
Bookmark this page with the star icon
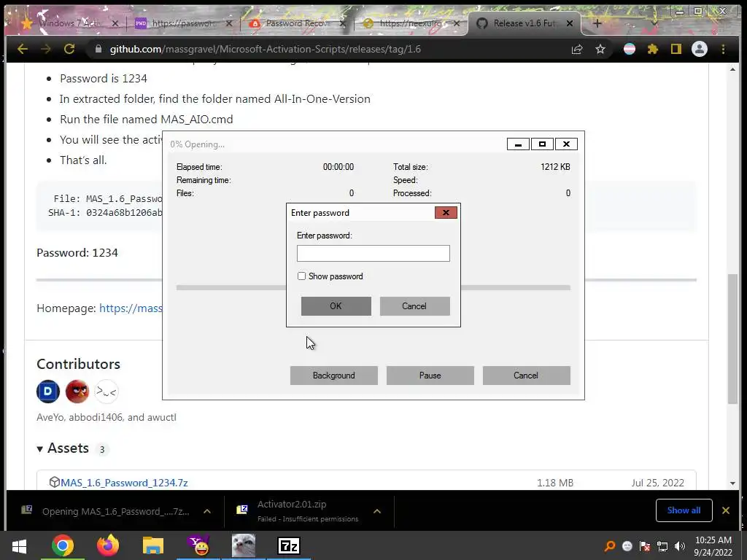pos(600,49)
